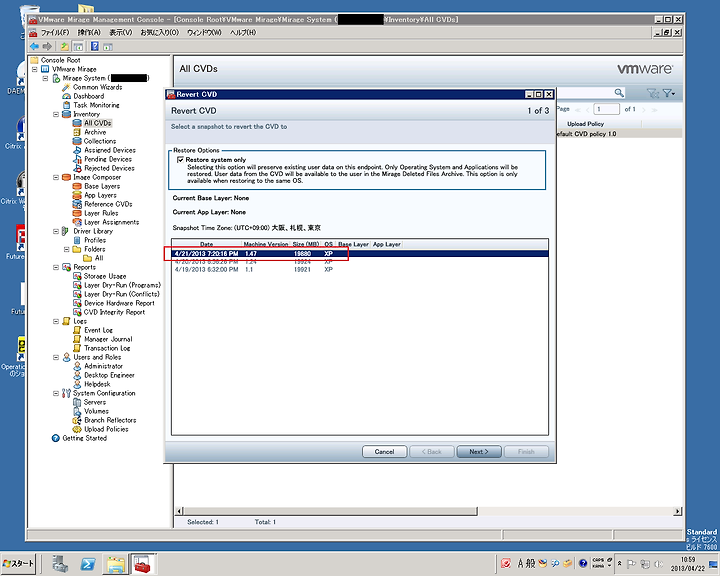Click the Help toolbar icon

click(95, 46)
